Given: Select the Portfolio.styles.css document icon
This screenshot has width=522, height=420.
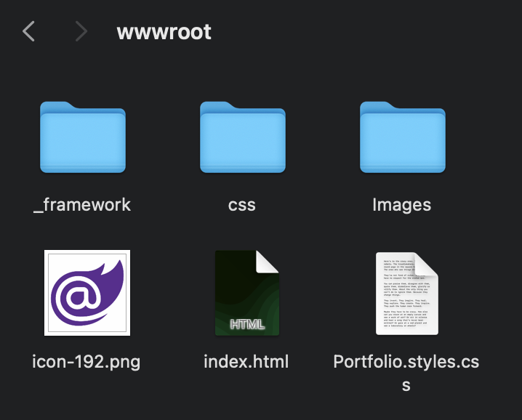Looking at the screenshot, I should point(407,294).
